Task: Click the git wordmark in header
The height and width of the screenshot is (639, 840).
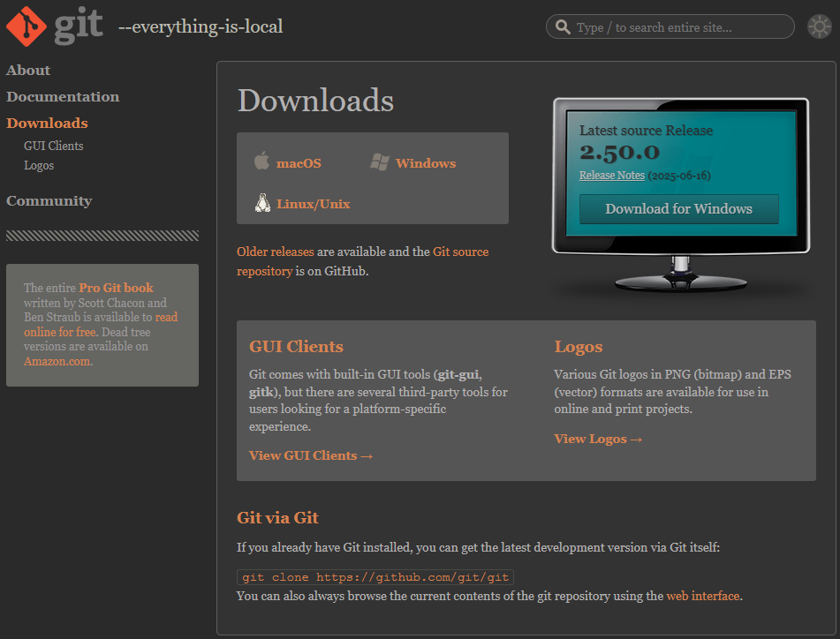Action: tap(79, 25)
